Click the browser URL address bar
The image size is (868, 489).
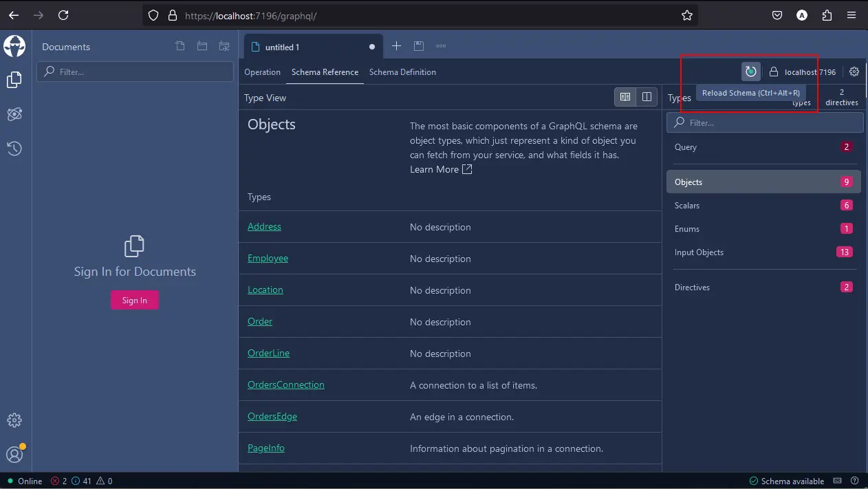pyautogui.click(x=420, y=15)
